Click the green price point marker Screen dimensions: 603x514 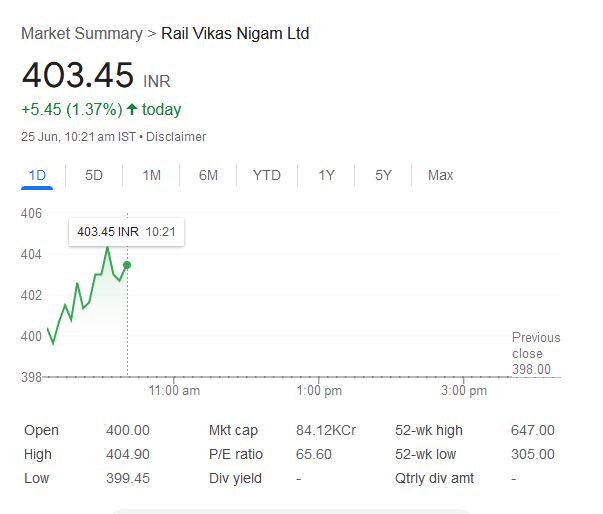click(x=127, y=265)
